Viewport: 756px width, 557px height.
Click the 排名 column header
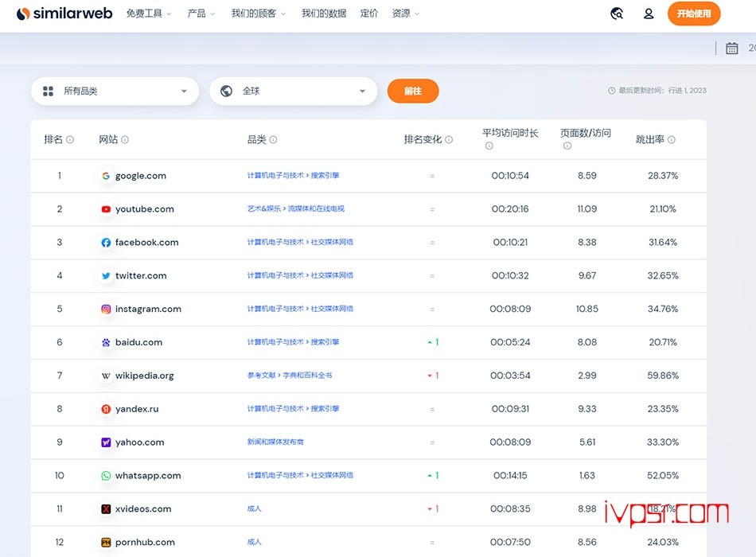tap(53, 139)
